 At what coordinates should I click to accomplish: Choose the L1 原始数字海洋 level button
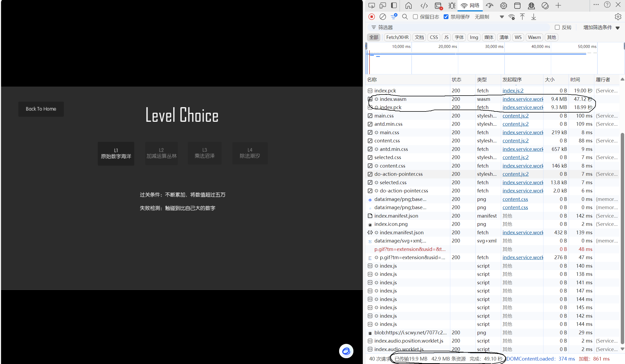click(116, 154)
